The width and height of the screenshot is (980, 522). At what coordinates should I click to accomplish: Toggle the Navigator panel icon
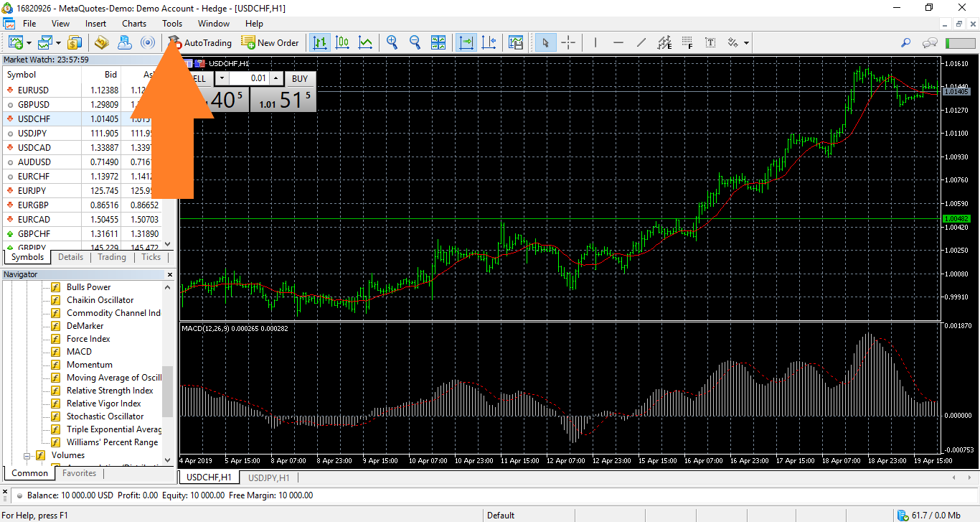pos(125,42)
